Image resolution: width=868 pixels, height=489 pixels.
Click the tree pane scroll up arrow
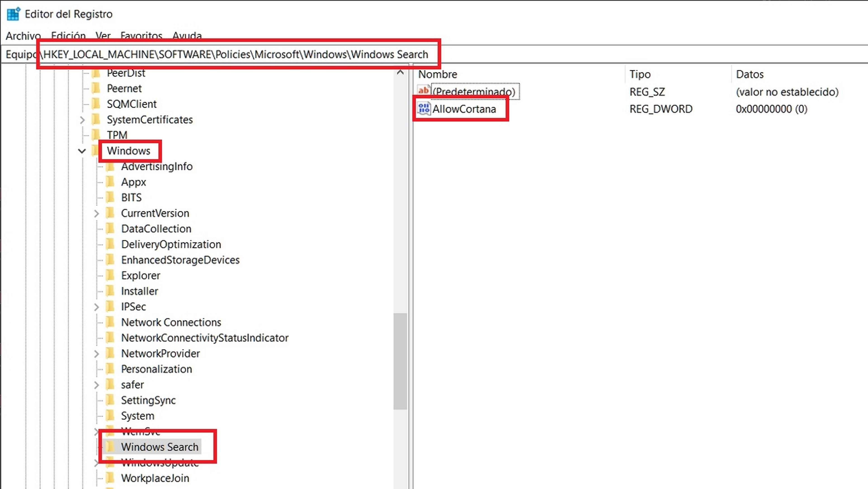(400, 72)
